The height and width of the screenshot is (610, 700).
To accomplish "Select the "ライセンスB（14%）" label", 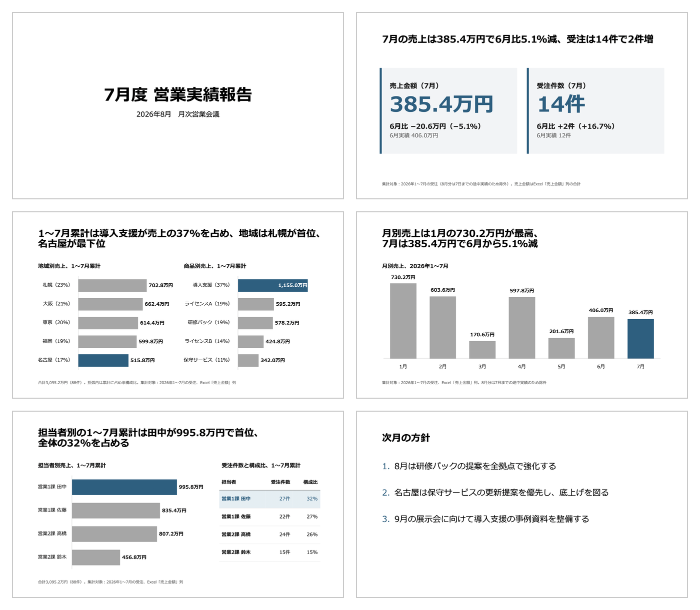I will 207,341.
